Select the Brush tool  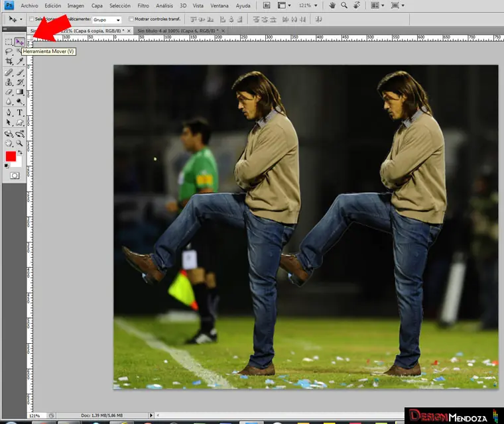20,73
